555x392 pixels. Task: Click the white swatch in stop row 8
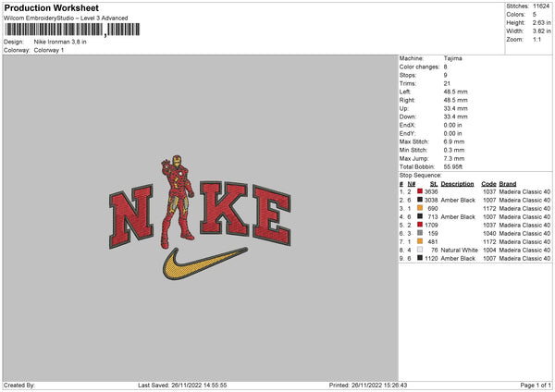(x=420, y=250)
